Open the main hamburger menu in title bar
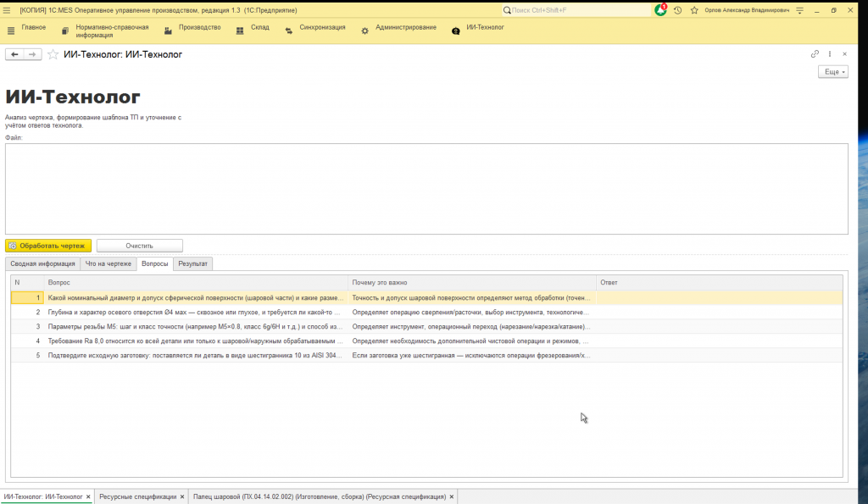 coord(7,10)
